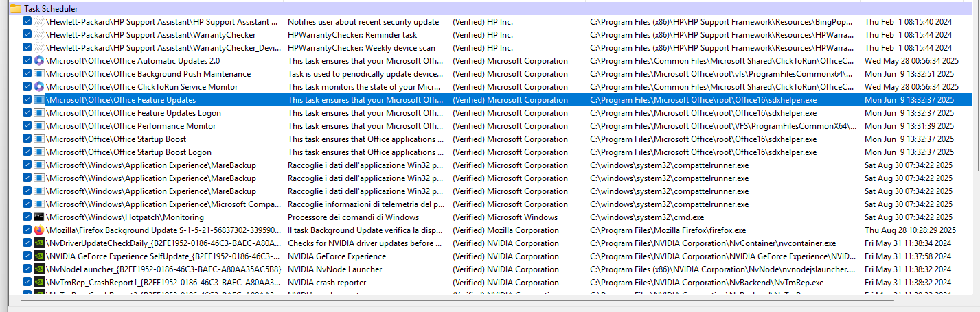Toggle the Office Feature Updates checkbox
Image resolution: width=980 pixels, height=312 pixels.
coord(27,100)
